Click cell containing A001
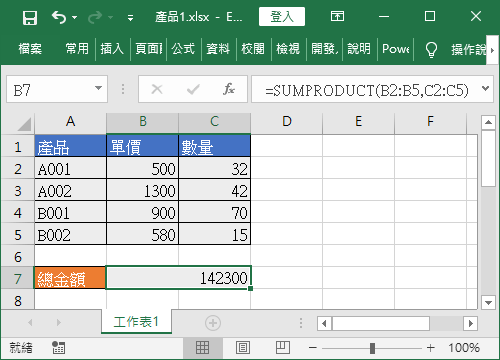The width and height of the screenshot is (500, 360). coord(70,168)
